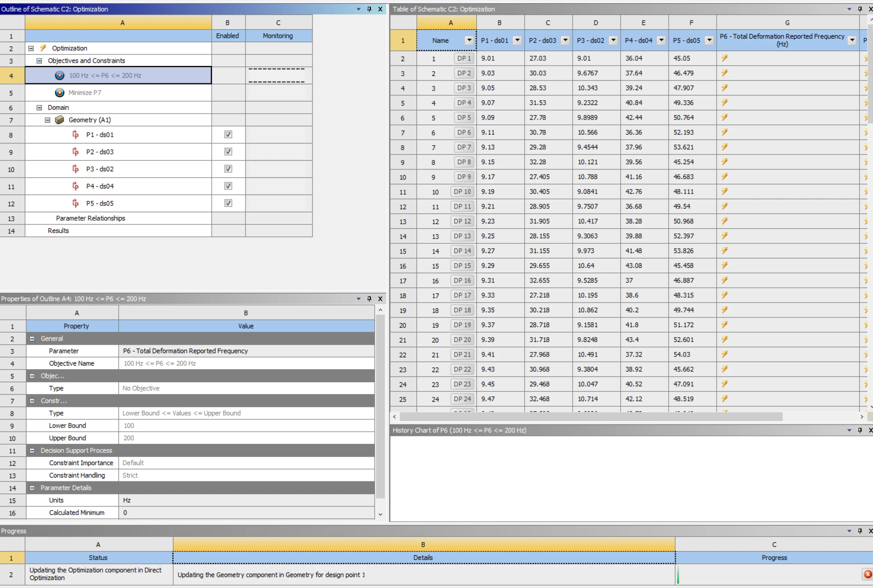Close the Properties of Outline panel
This screenshot has height=588, width=873.
pos(380,299)
